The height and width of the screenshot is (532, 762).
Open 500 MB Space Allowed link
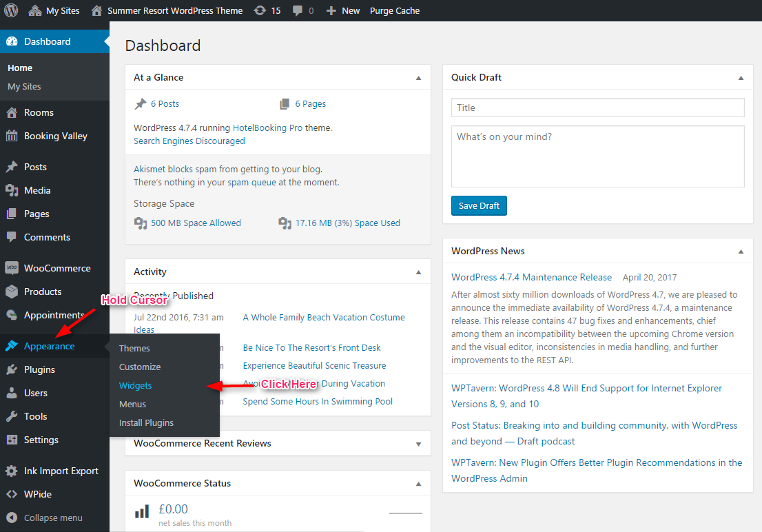coord(196,223)
